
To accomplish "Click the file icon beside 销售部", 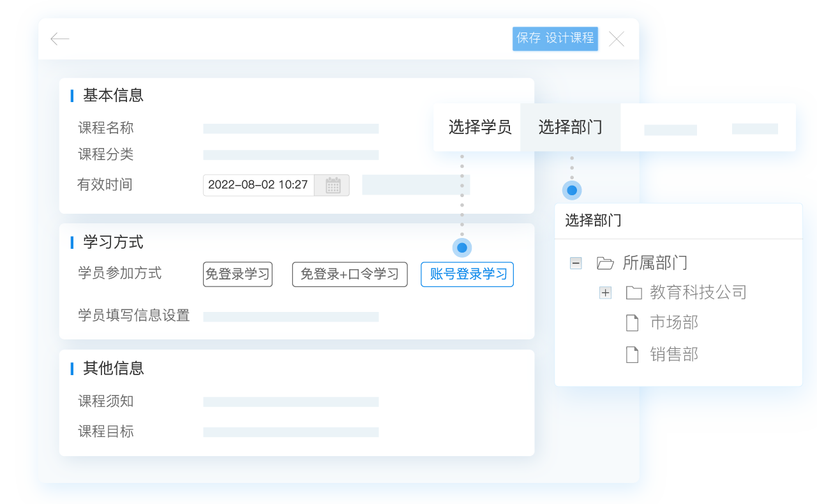I will (633, 355).
